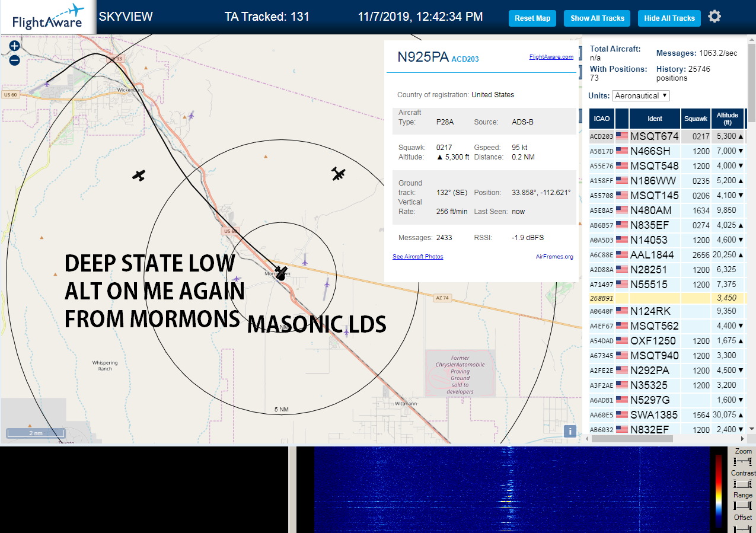Screen dimensions: 756x533
Task: Select purple aircraft with trail south of AZ 74
Action: 327,284
